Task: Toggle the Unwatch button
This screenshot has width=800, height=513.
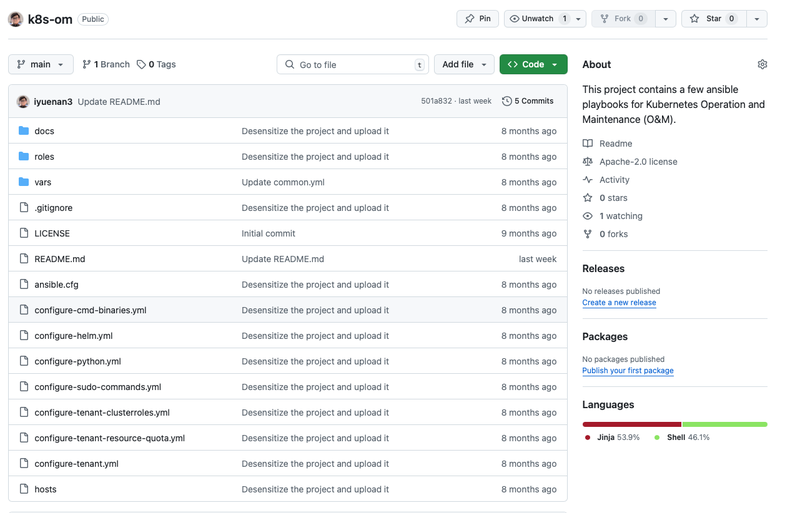Action: point(545,19)
